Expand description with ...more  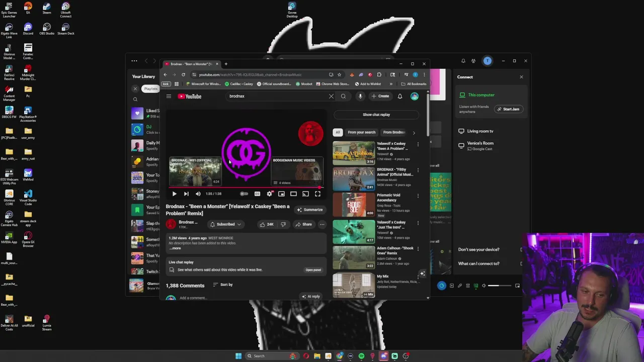175,248
